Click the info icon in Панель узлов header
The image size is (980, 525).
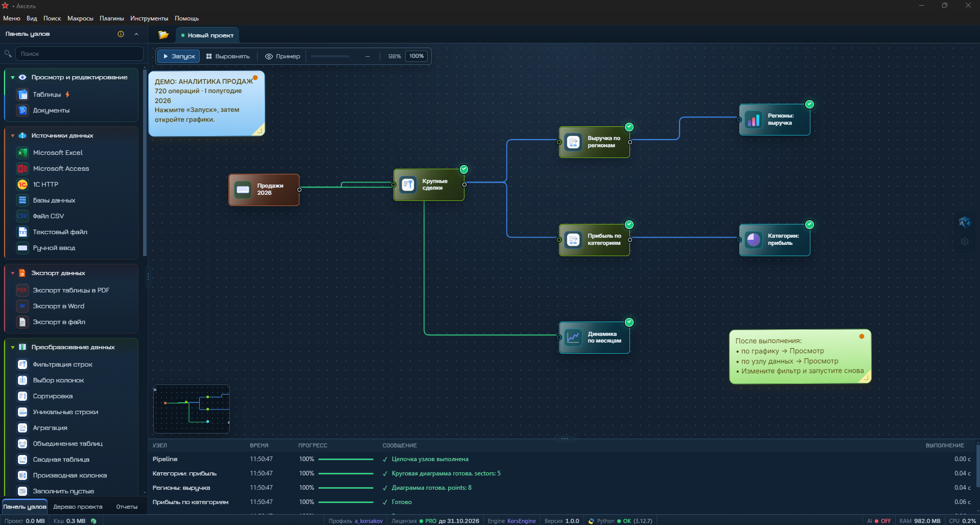[121, 34]
